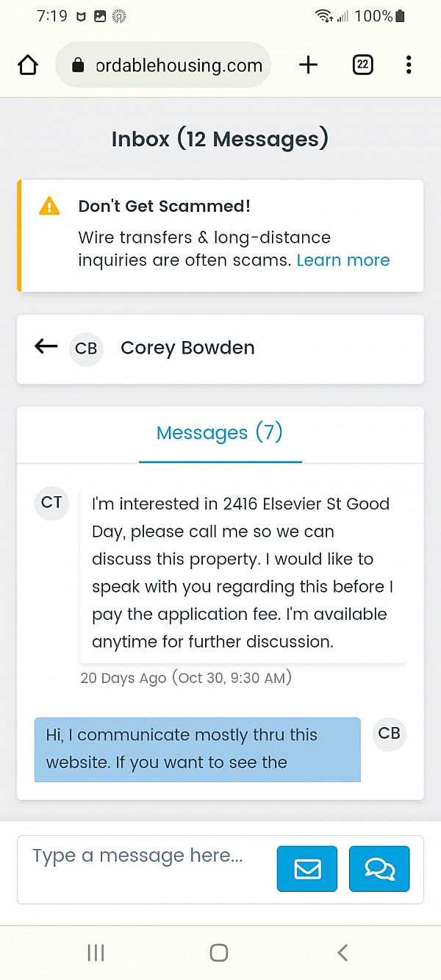Tap the browser home icon
Viewport: 441px width, 980px height.
[28, 65]
